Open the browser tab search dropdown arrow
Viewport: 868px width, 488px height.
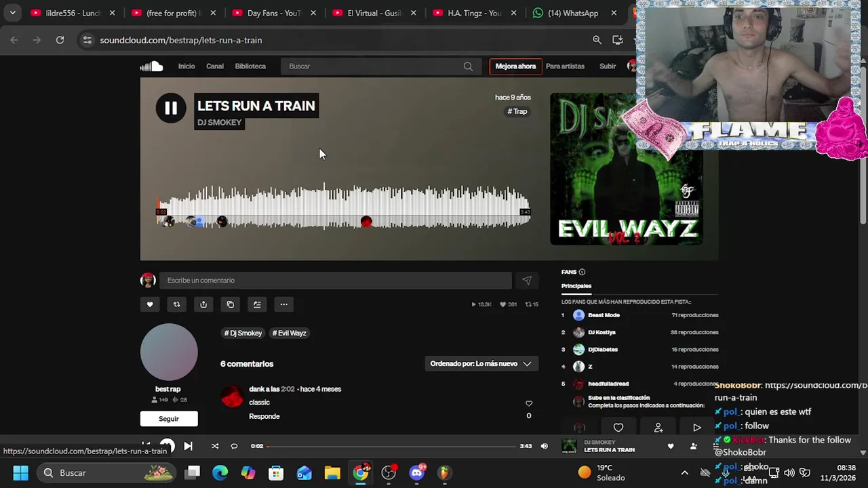pyautogui.click(x=12, y=13)
